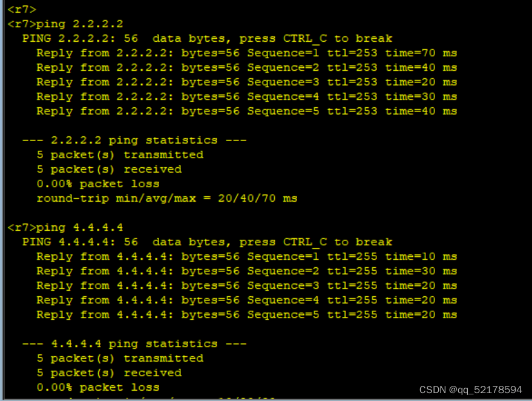The image size is (532, 401).
Task: Click the 'ping 2.2.2.2' command line
Action: 65,24
